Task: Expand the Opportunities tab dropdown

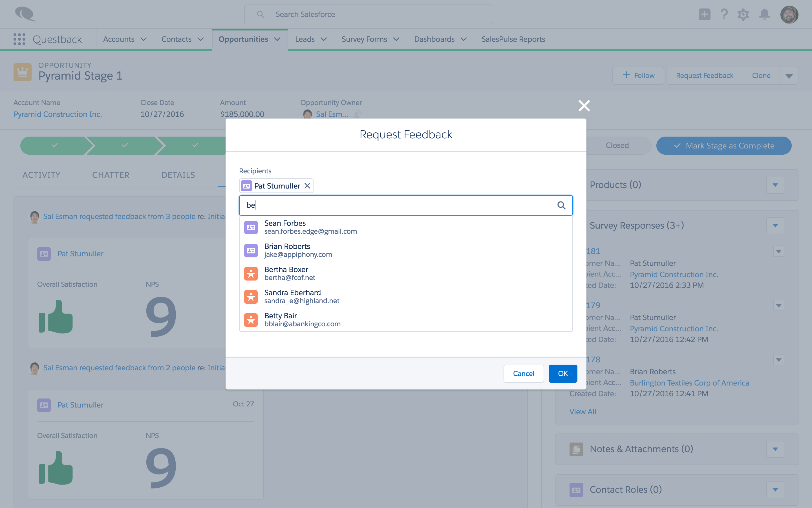Action: (x=277, y=39)
